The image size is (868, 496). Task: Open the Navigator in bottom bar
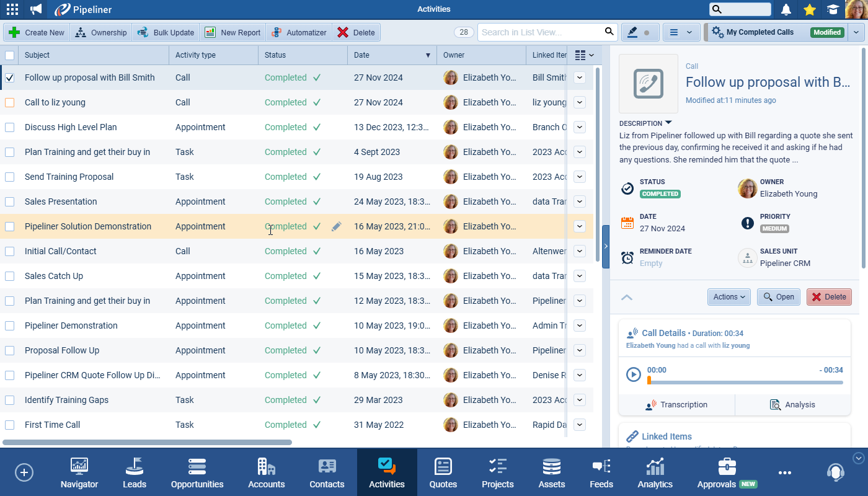[79, 472]
